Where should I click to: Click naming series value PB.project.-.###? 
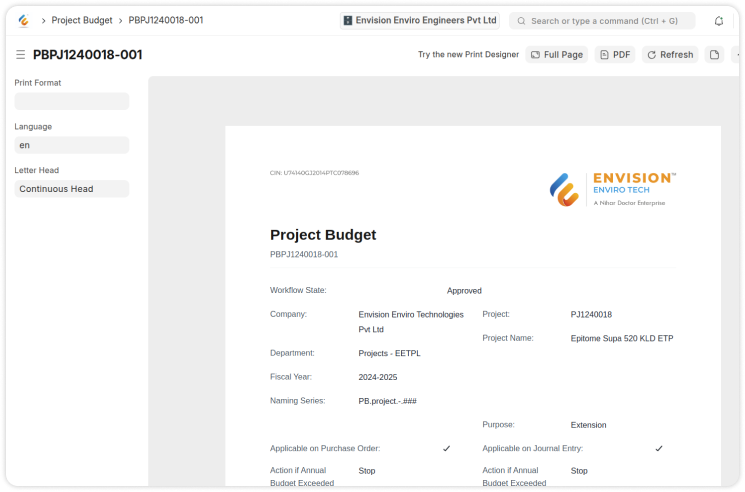coord(387,401)
